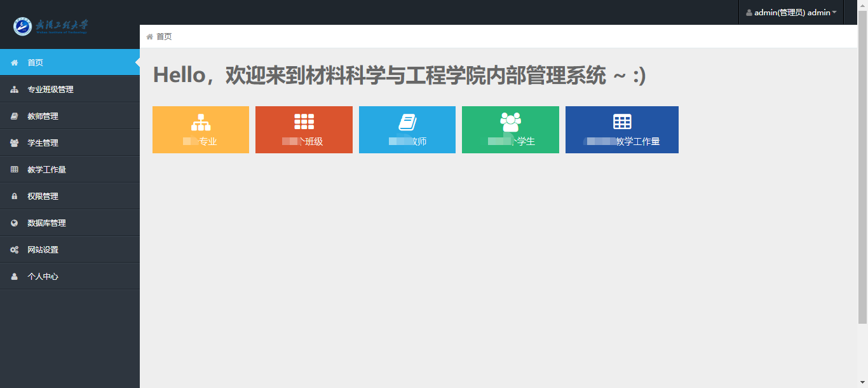Image resolution: width=868 pixels, height=388 pixels.
Task: Click the home icon beside 首页 in sidebar
Action: click(x=15, y=62)
